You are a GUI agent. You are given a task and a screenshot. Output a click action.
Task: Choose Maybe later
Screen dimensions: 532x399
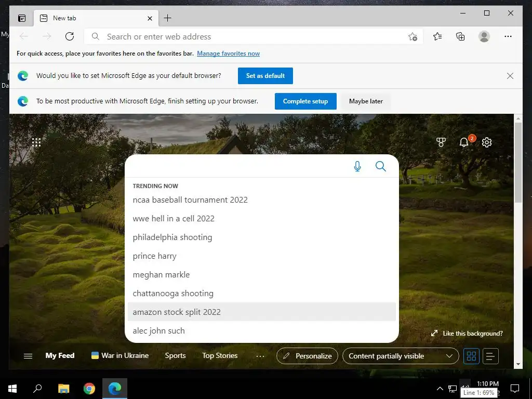(x=366, y=101)
